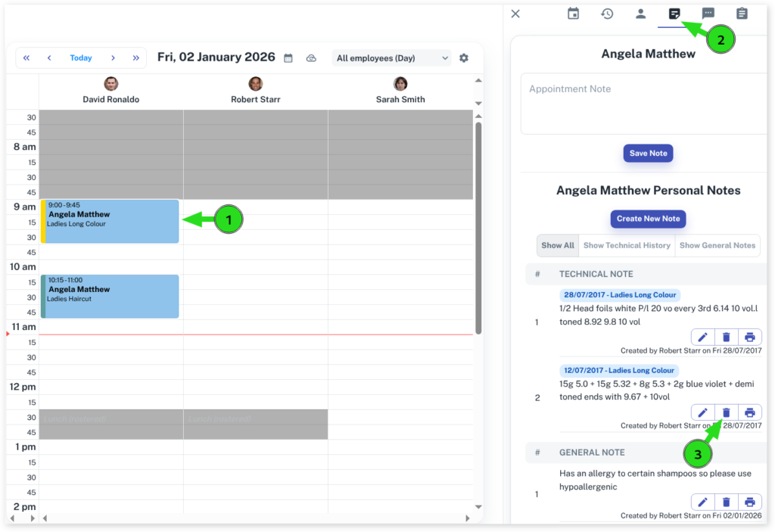Screen dimensions: 775x532
Task: Go to the next day arrow
Action: point(113,58)
